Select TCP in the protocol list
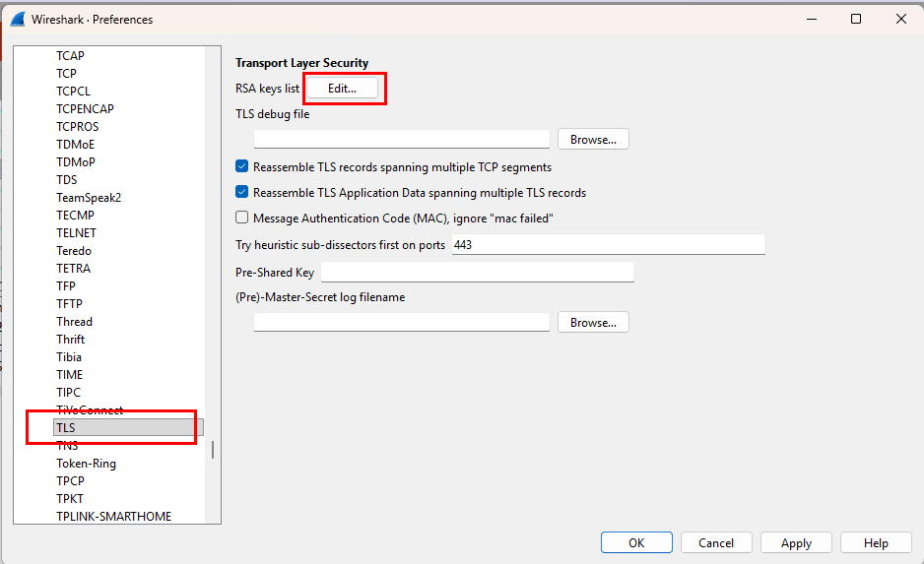The height and width of the screenshot is (564, 924). click(x=66, y=74)
